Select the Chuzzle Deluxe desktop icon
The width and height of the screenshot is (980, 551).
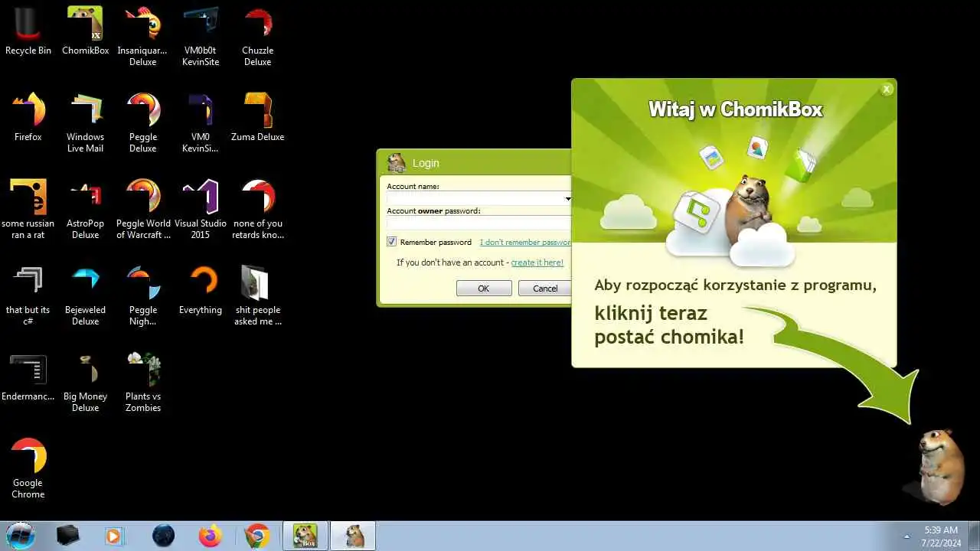tap(258, 37)
